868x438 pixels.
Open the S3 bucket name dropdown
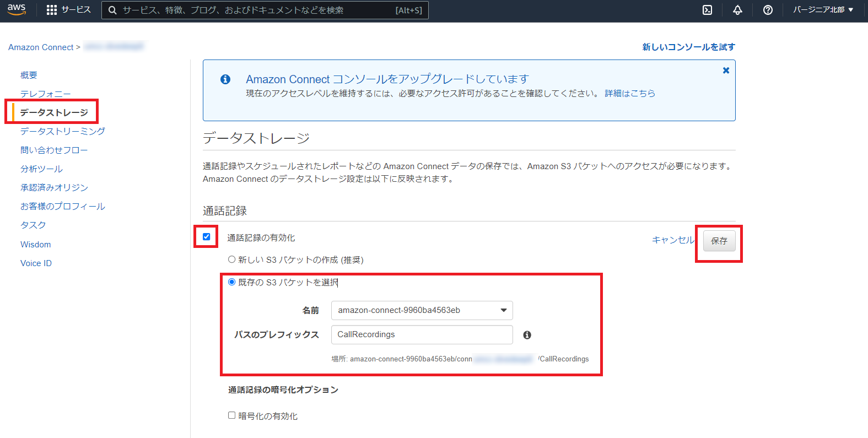point(422,310)
